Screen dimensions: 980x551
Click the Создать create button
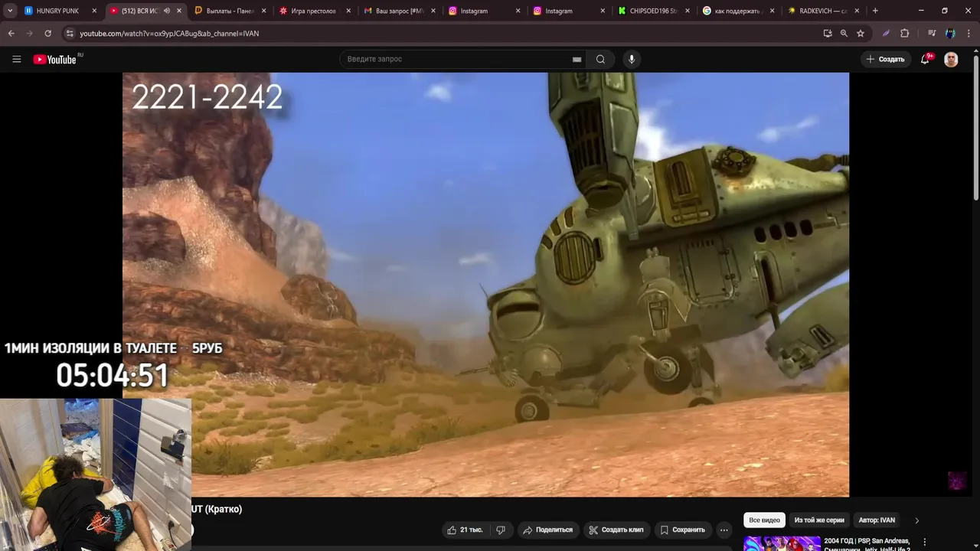click(885, 59)
